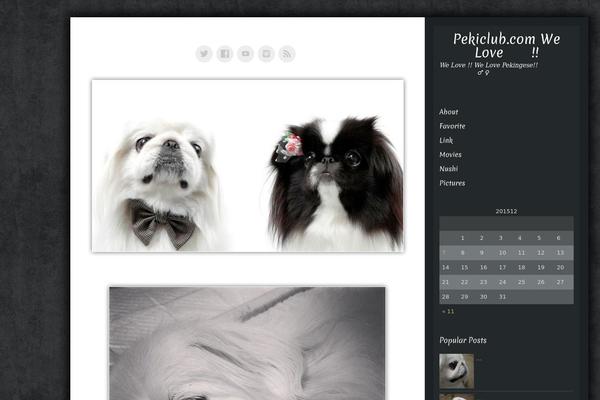Select calendar day 4

520,238
